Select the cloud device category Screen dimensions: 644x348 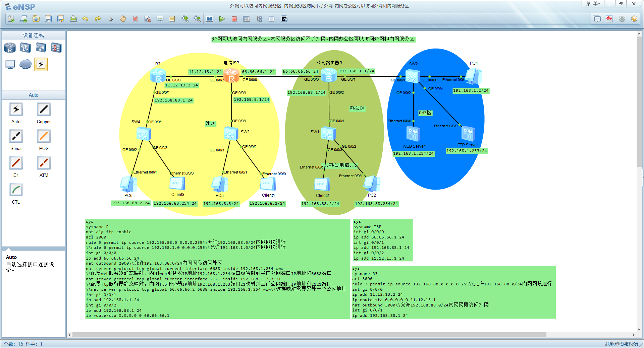[25, 64]
